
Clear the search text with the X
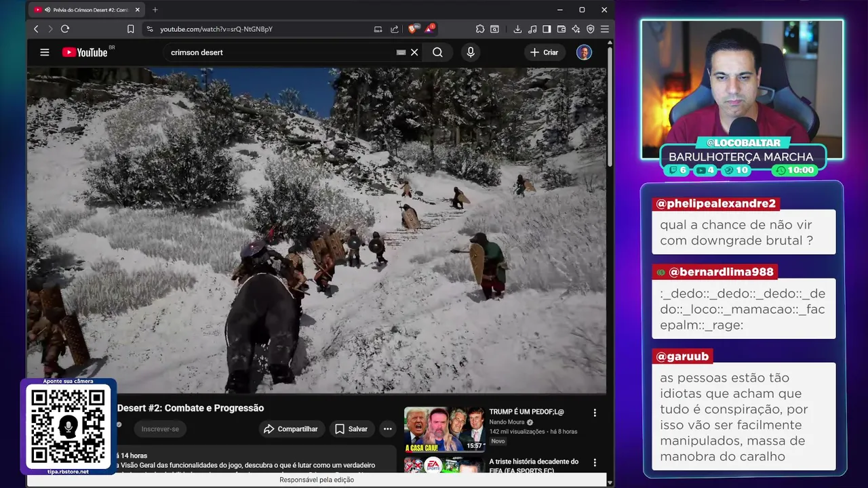pyautogui.click(x=414, y=52)
